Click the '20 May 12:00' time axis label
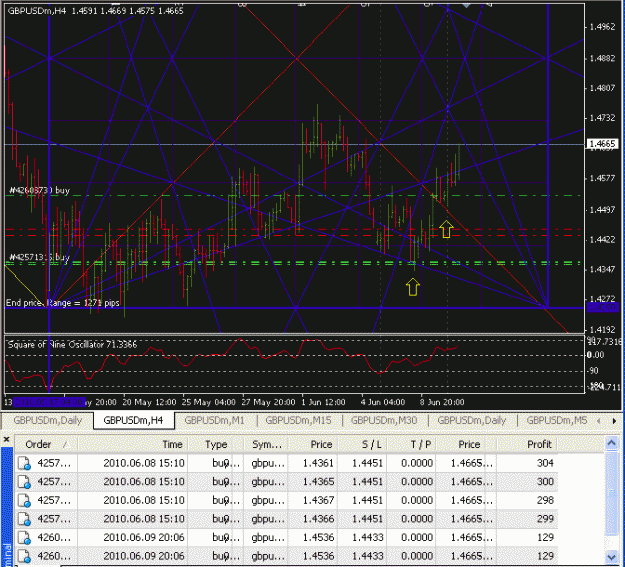 [x=149, y=402]
